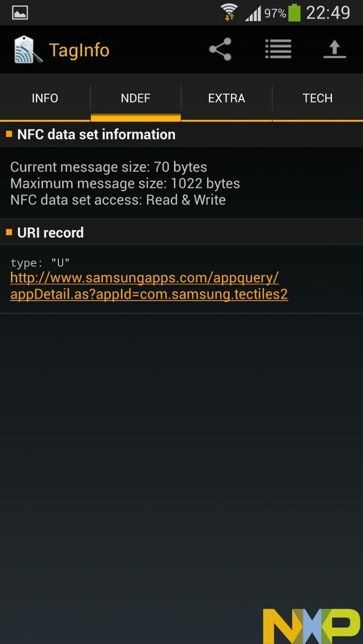
Task: Tap the battery indicator icon
Action: click(x=294, y=13)
